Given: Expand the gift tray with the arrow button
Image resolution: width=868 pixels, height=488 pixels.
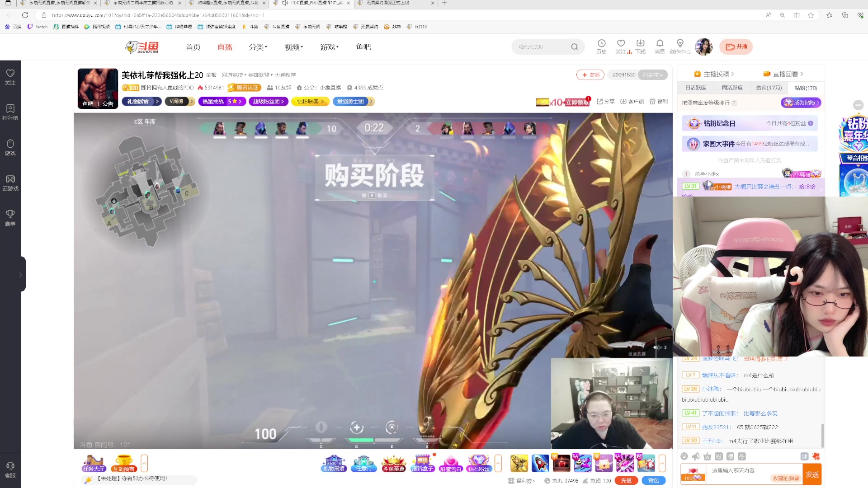Looking at the screenshot, I should [663, 463].
